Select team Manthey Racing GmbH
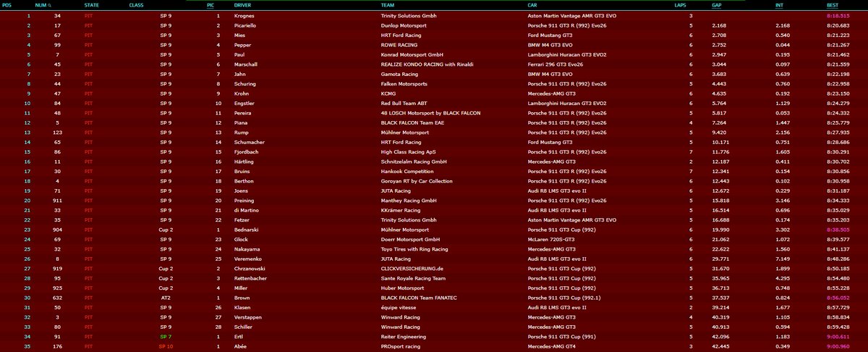This screenshot has width=868, height=352. pos(409,201)
